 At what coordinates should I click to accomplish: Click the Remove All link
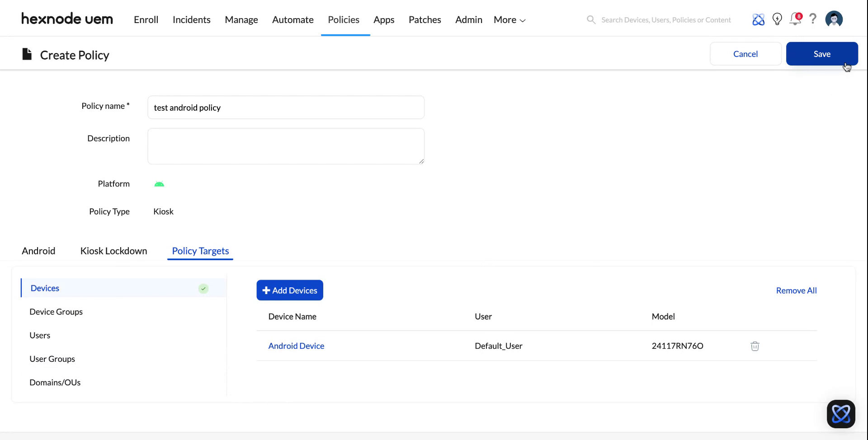click(x=796, y=290)
